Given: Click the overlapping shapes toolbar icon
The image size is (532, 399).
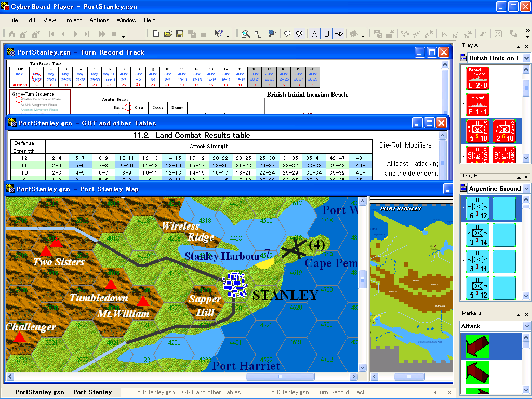Looking at the screenshot, I should 513,34.
